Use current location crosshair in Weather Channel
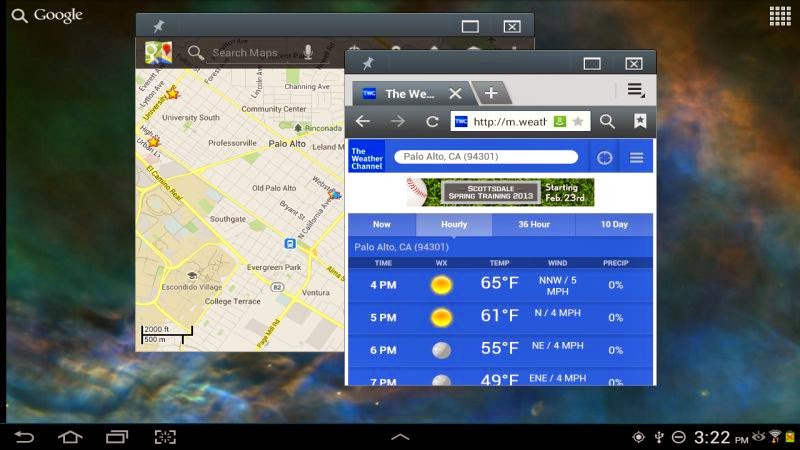Viewport: 800px width, 450px height. (x=605, y=158)
